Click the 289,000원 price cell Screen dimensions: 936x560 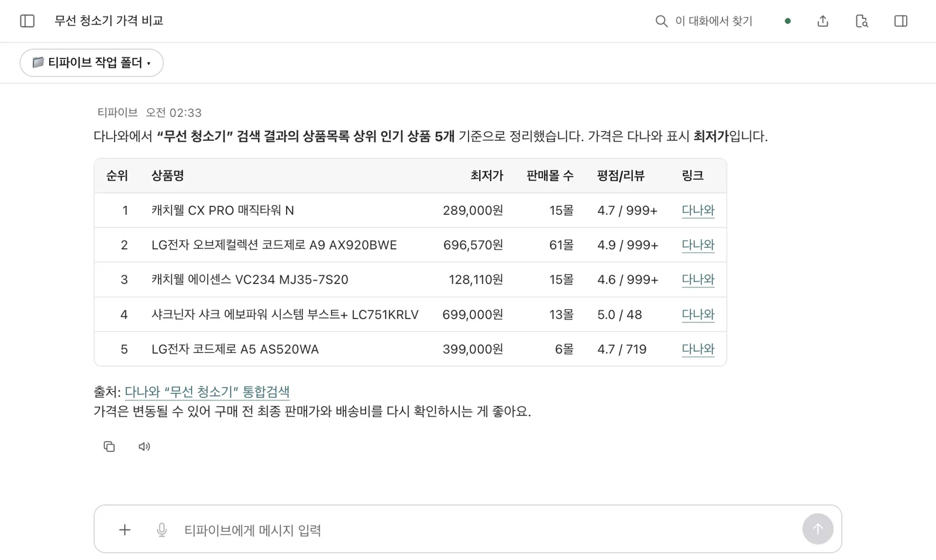point(473,210)
